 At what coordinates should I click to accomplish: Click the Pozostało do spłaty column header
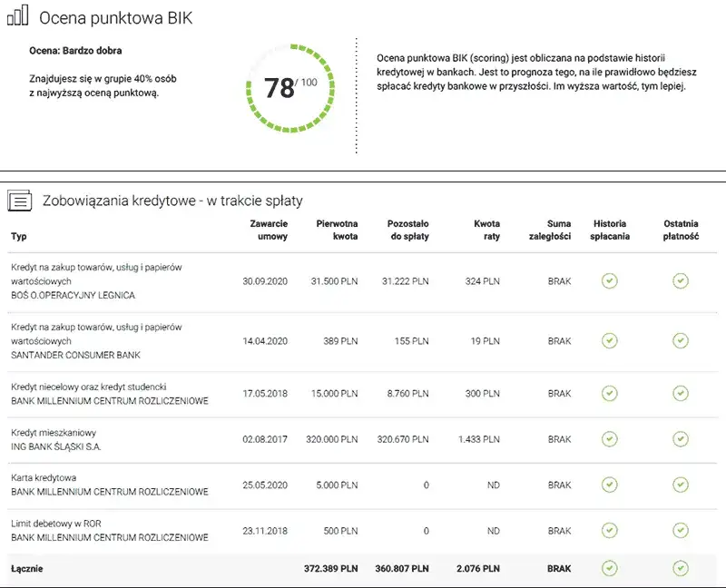407,230
